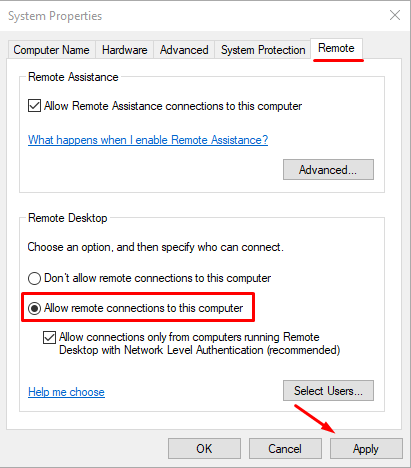Click the Cancel button

(x=285, y=449)
